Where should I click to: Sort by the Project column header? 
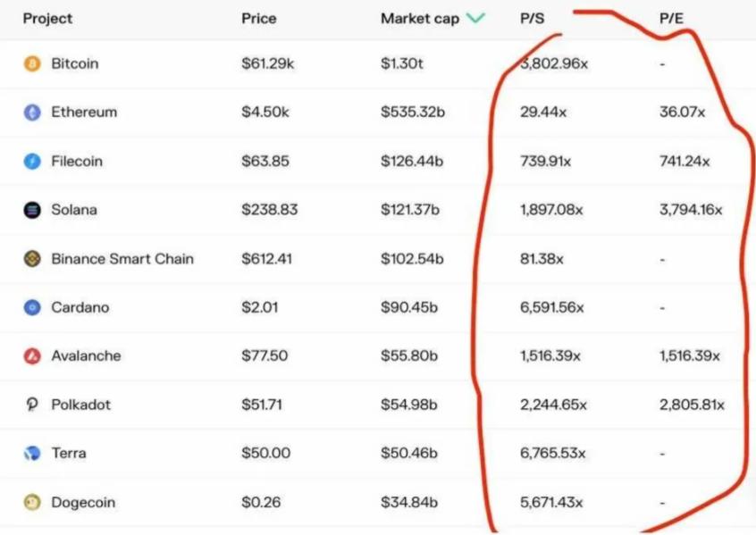47,19
